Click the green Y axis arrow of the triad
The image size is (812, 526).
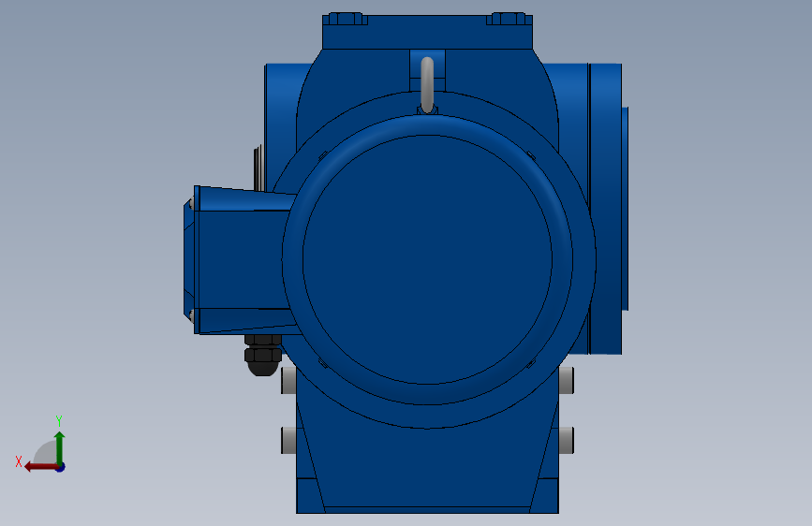60,446
